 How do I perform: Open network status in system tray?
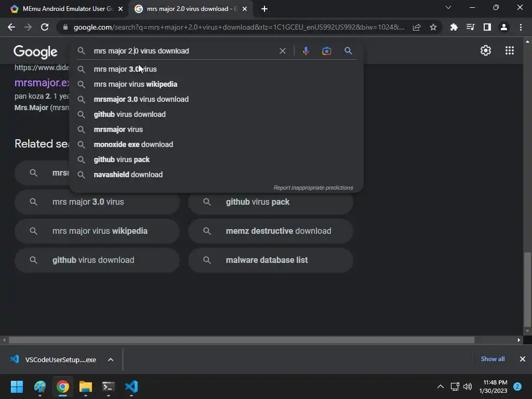pyautogui.click(x=455, y=387)
